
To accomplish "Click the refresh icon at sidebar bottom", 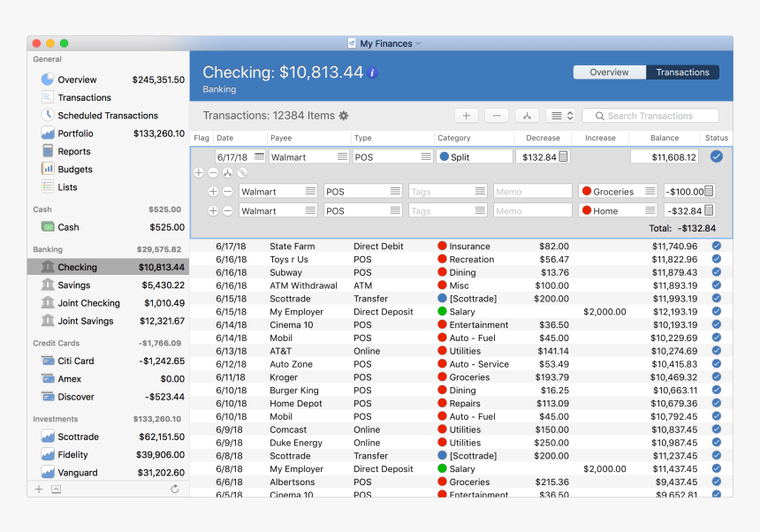I will [x=175, y=489].
